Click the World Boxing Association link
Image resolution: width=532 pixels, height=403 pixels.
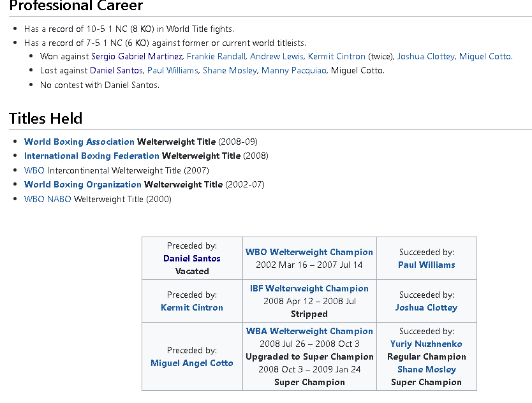click(79, 142)
